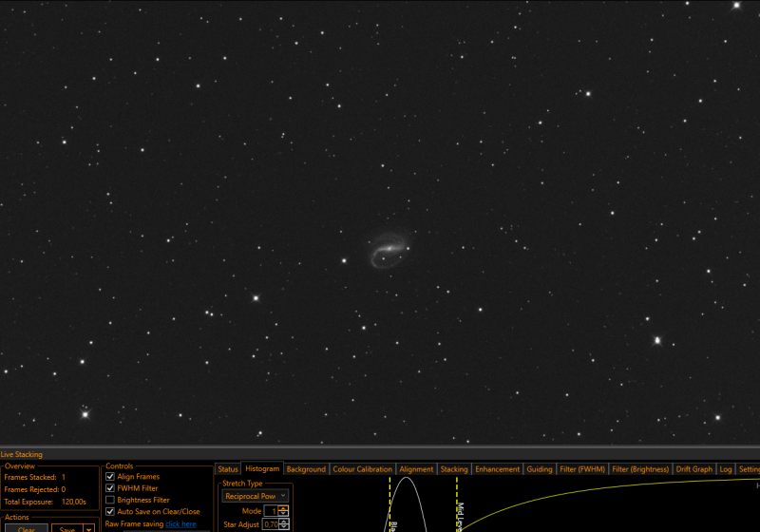This screenshot has height=532, width=760.
Task: Click the Mode value field
Action: [x=272, y=511]
